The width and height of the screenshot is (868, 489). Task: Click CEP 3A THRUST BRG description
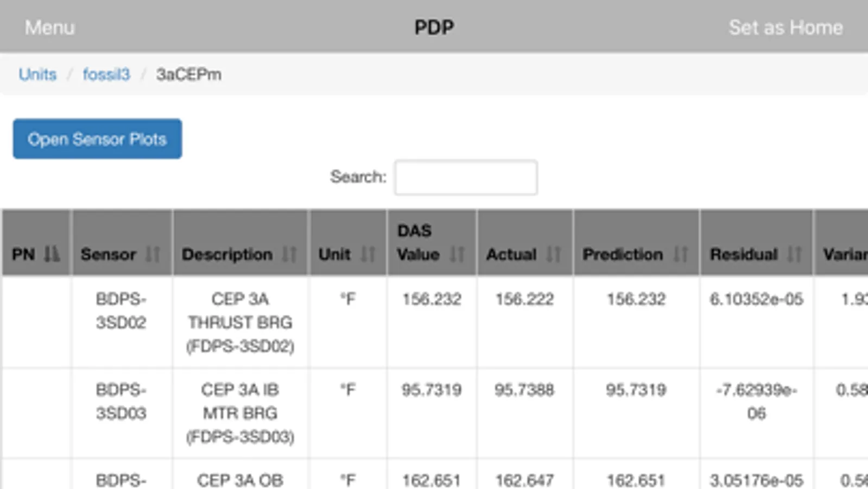(x=240, y=322)
